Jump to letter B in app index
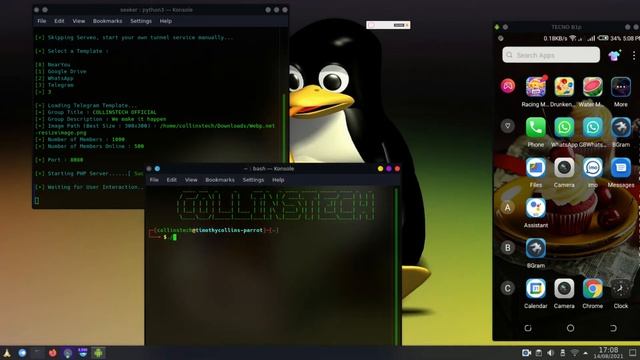The width and height of the screenshot is (640, 360). [x=508, y=248]
